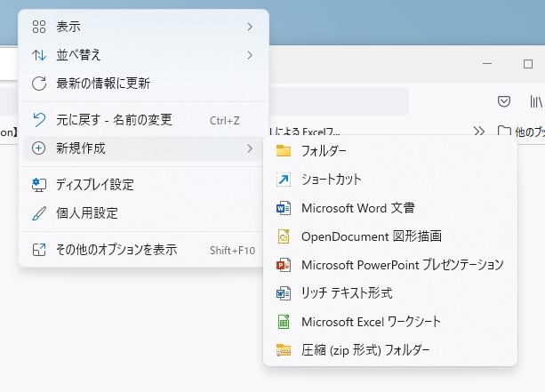
Task: Select その他のオプションを表示
Action: coord(143,250)
